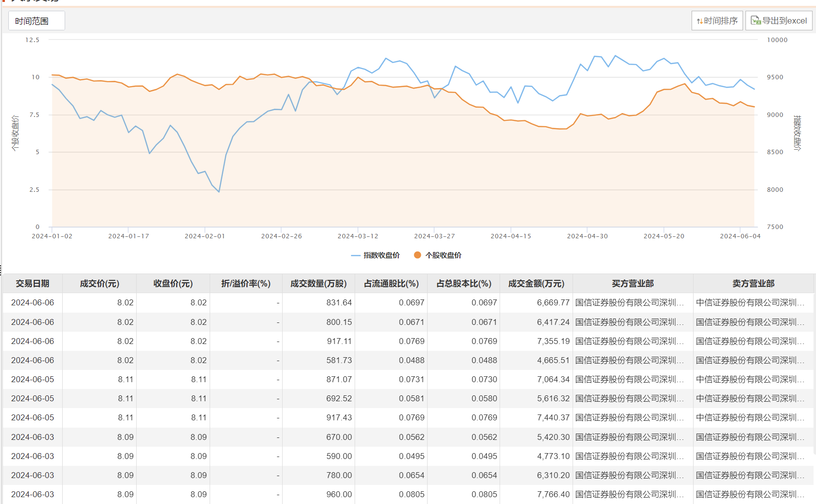This screenshot has height=504, width=816.
Task: Click the Excel icon in the export button
Action: (x=755, y=21)
